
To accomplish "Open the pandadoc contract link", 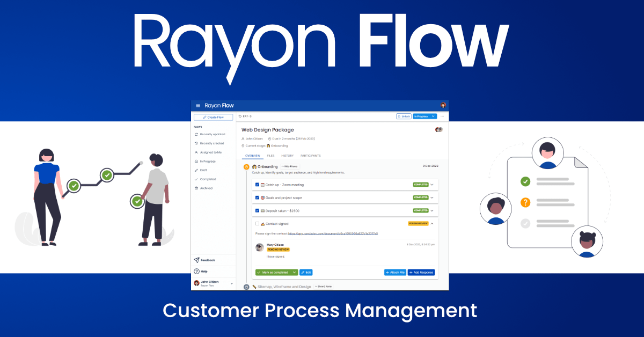I will click(333, 233).
